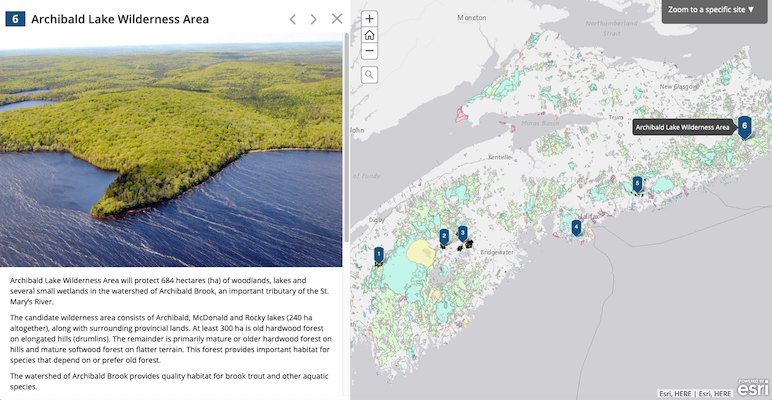Open the map search tool
The height and width of the screenshot is (400, 772).
pos(370,74)
